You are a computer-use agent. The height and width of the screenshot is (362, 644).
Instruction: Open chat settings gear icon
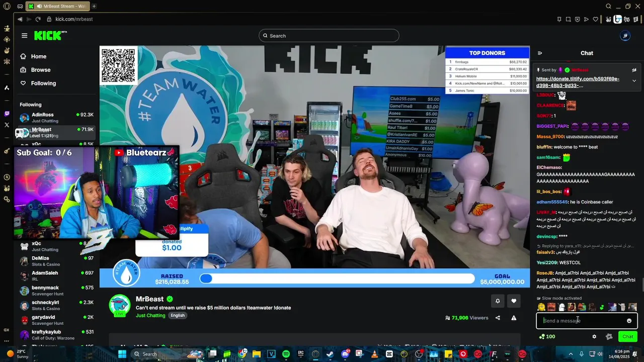pyautogui.click(x=594, y=336)
